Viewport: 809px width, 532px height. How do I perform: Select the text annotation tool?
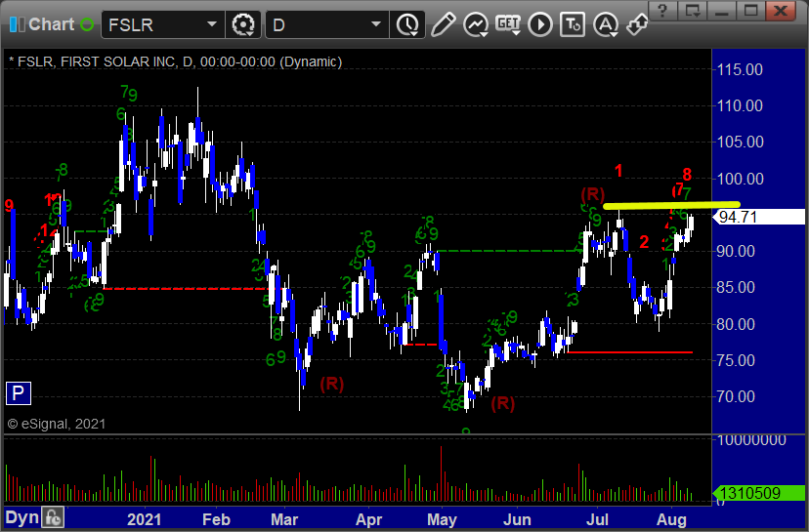573,24
